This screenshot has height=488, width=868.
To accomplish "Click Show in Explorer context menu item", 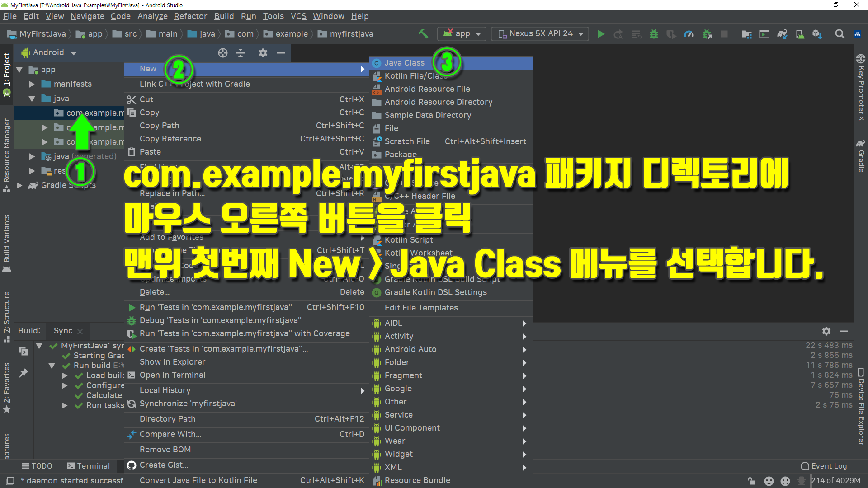I will point(247,362).
